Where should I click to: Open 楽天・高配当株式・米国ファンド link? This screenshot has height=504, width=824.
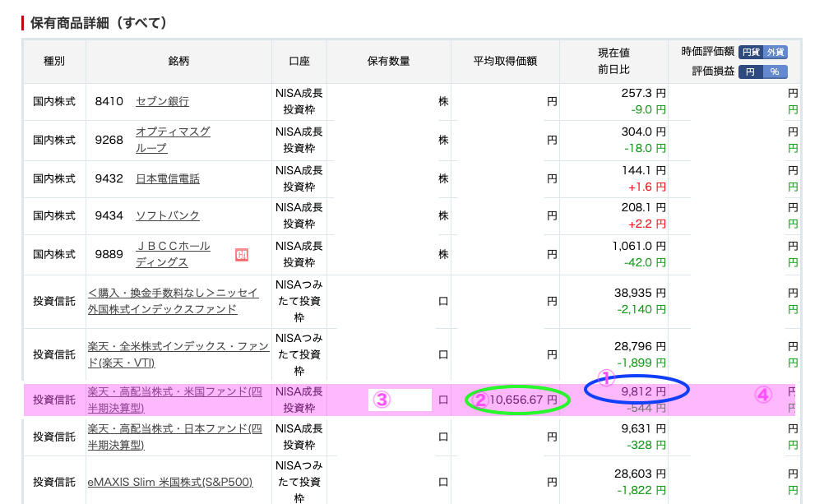point(174,400)
